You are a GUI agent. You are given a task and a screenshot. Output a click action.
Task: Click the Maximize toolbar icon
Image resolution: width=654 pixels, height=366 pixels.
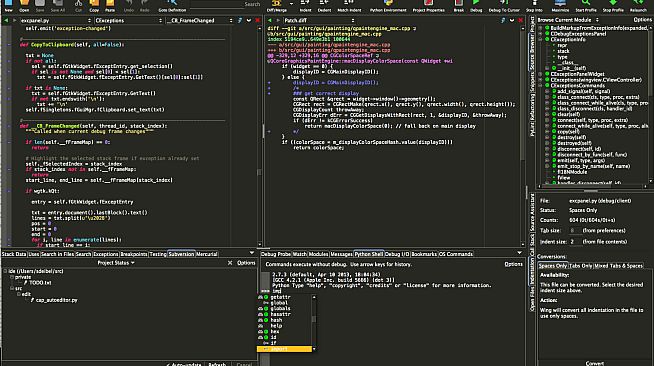click(x=560, y=4)
